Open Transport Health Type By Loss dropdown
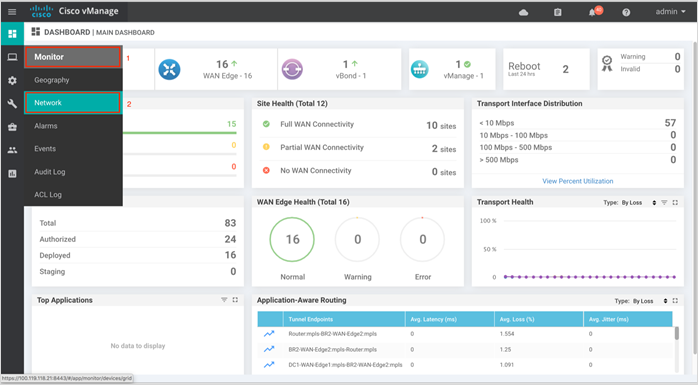Viewport: 698px width, 385px height. pyautogui.click(x=638, y=203)
